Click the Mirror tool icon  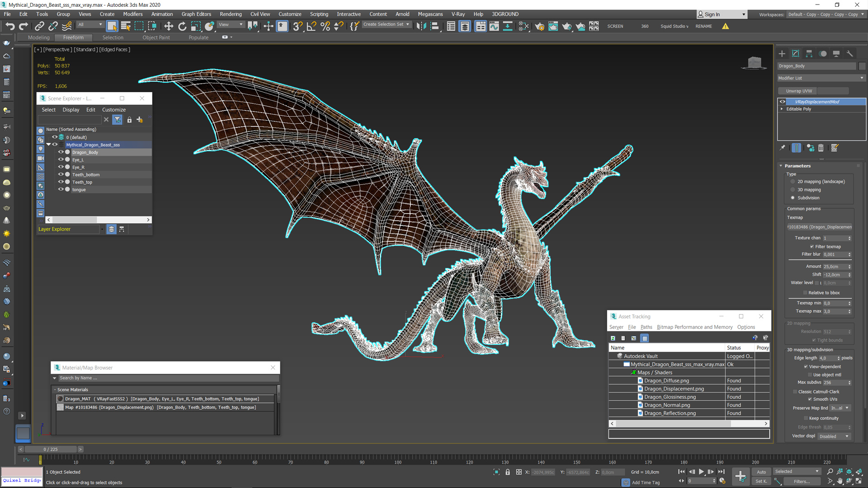pos(421,26)
